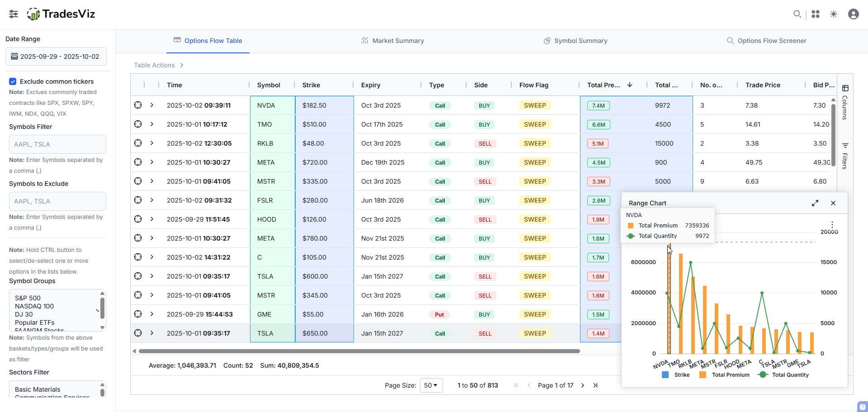The width and height of the screenshot is (868, 412).
Task: Uncheck Exclude common tickers
Action: click(13, 81)
